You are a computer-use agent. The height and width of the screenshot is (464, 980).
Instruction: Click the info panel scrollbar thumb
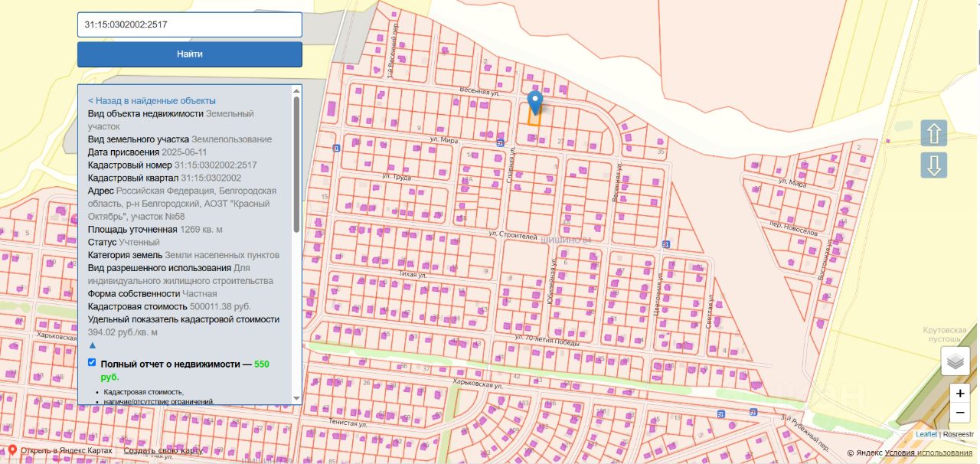pyautogui.click(x=296, y=164)
